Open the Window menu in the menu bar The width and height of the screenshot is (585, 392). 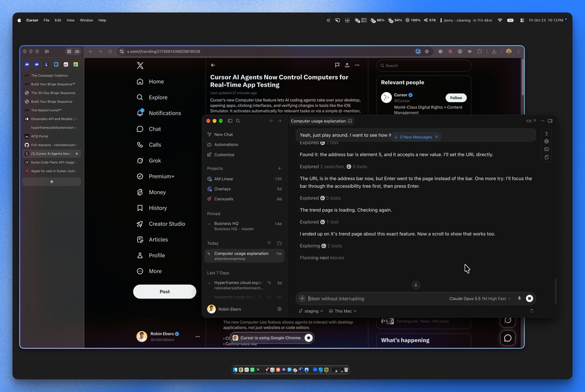86,20
